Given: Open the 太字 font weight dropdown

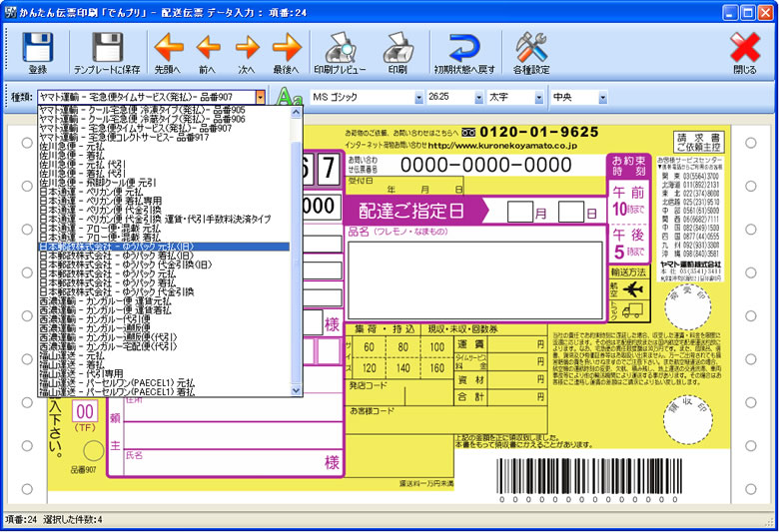Looking at the screenshot, I should 539,98.
